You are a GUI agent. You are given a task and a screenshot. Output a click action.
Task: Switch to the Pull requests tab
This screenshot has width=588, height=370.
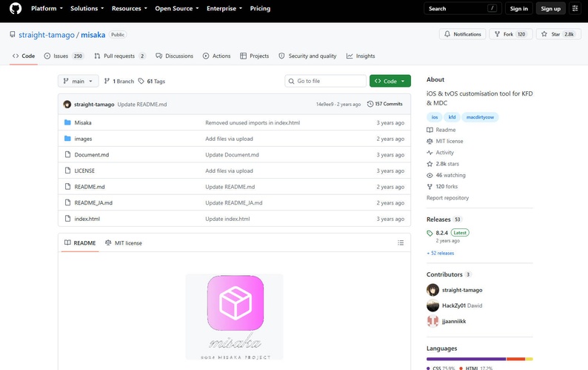tap(119, 56)
